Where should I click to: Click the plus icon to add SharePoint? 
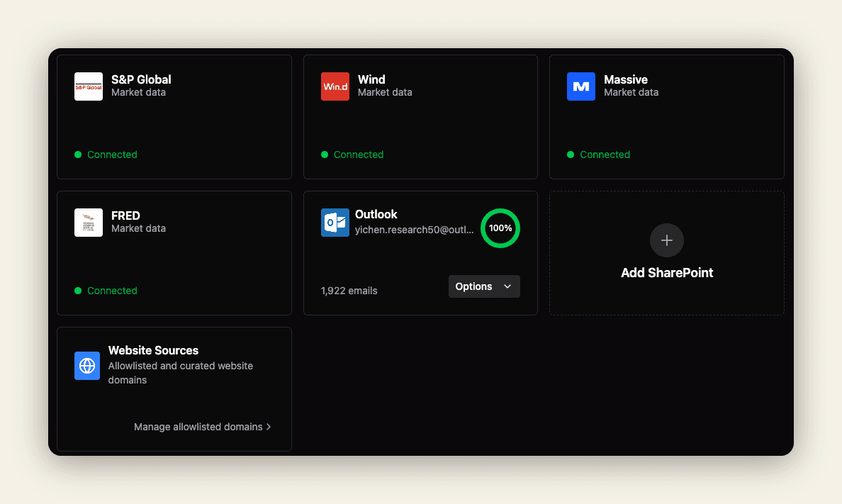click(667, 240)
